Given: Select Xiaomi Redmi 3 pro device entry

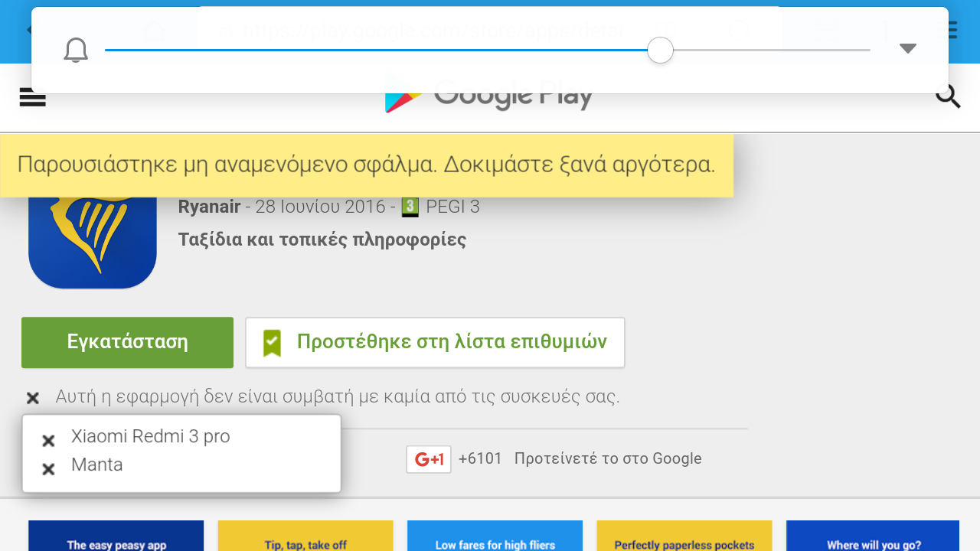Looking at the screenshot, I should click(x=150, y=436).
